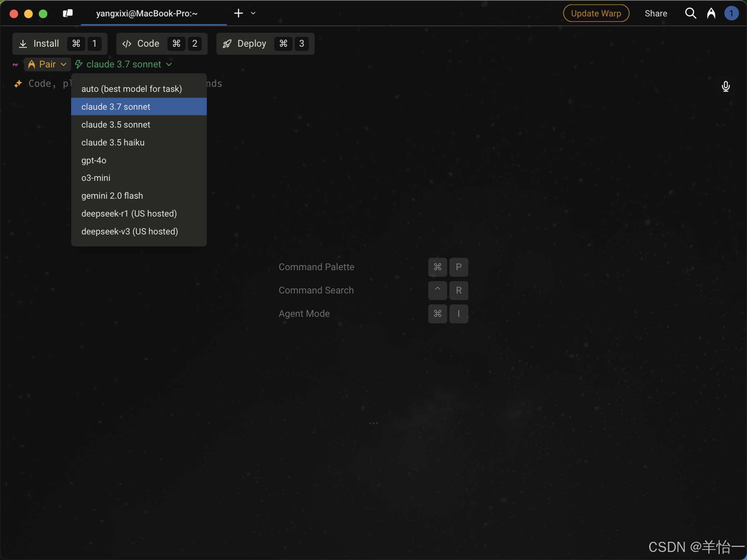Click the sparkle icon in input line

(x=18, y=84)
